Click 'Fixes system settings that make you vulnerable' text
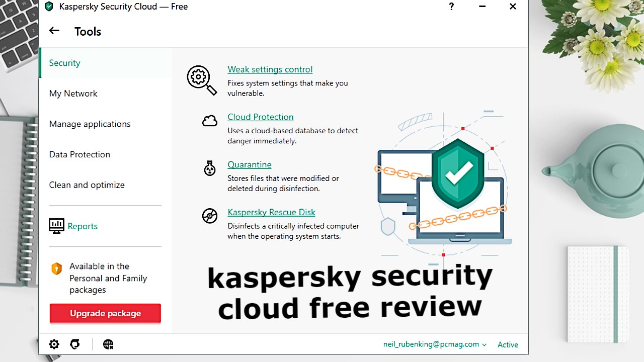 click(x=287, y=88)
